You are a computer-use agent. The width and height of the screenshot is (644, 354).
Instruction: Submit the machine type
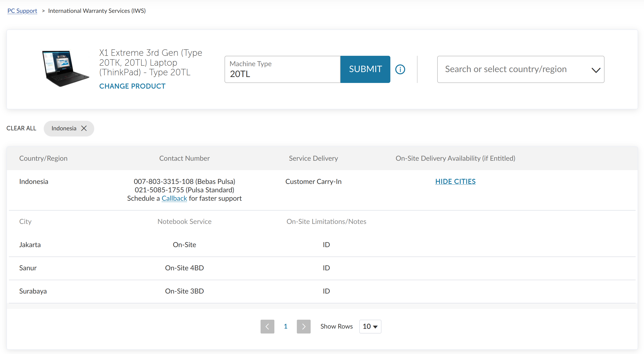tap(365, 69)
